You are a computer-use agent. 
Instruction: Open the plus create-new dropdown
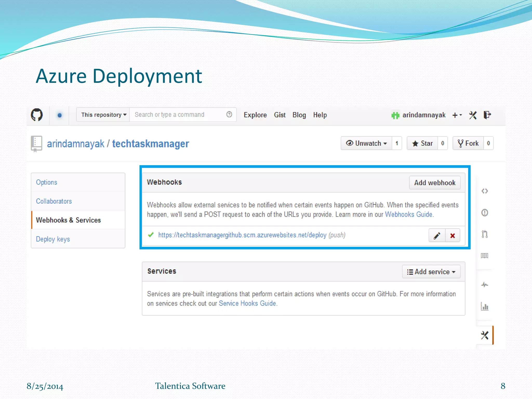[x=457, y=115]
